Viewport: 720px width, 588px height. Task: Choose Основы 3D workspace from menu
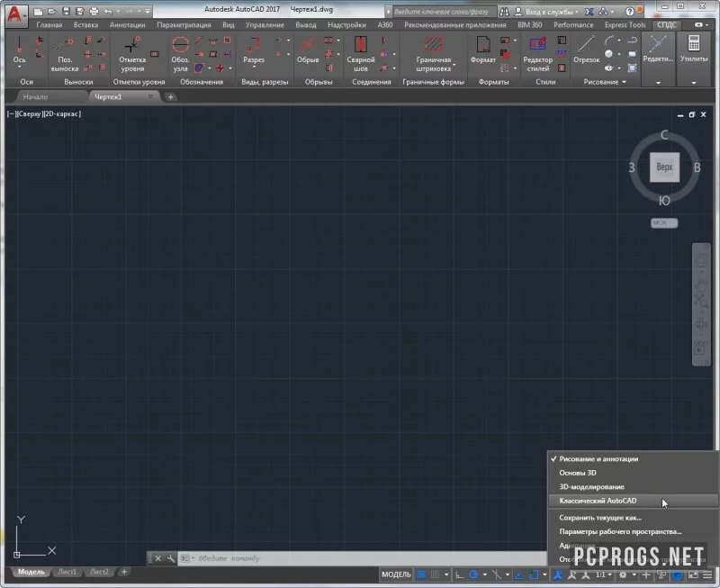634,473
